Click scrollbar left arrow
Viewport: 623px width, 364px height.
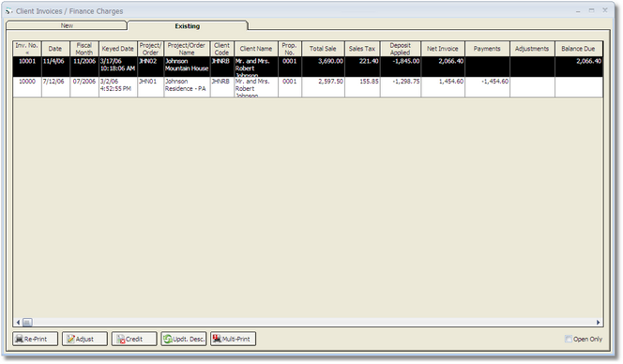pos(18,323)
